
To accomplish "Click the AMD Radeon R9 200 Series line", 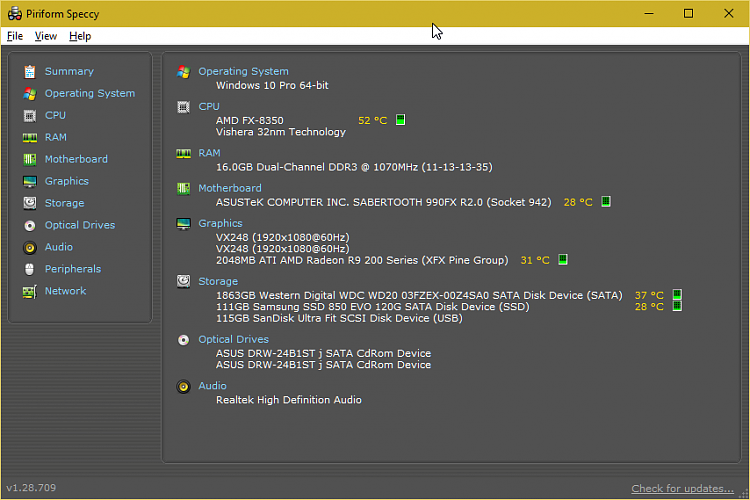I will coord(362,260).
